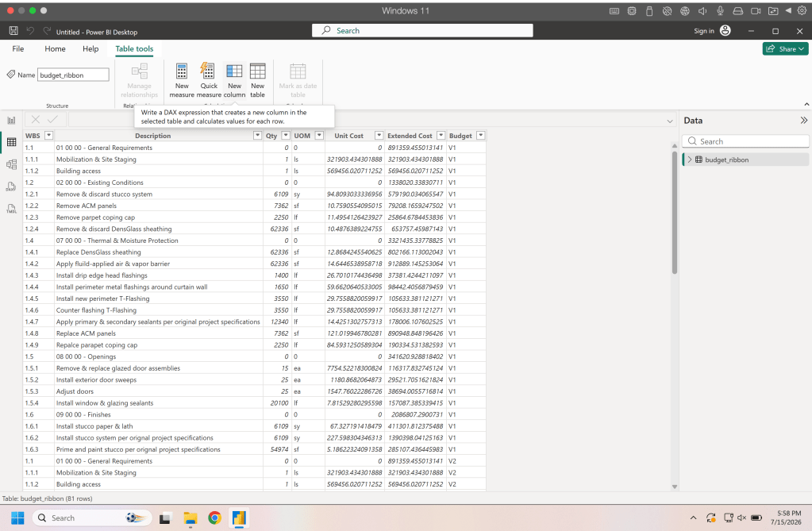Open Extended Cost column filter dropdown
Image resolution: width=812 pixels, height=531 pixels.
pos(441,135)
